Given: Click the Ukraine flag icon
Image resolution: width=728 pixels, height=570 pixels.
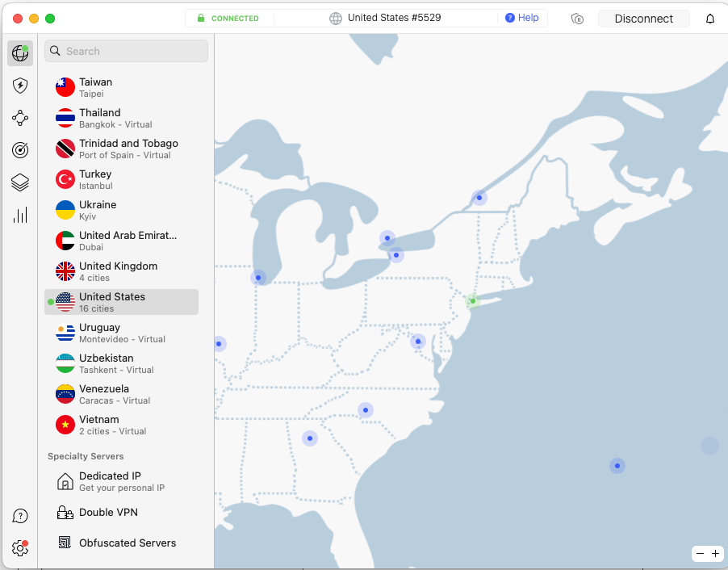Looking at the screenshot, I should pos(65,210).
